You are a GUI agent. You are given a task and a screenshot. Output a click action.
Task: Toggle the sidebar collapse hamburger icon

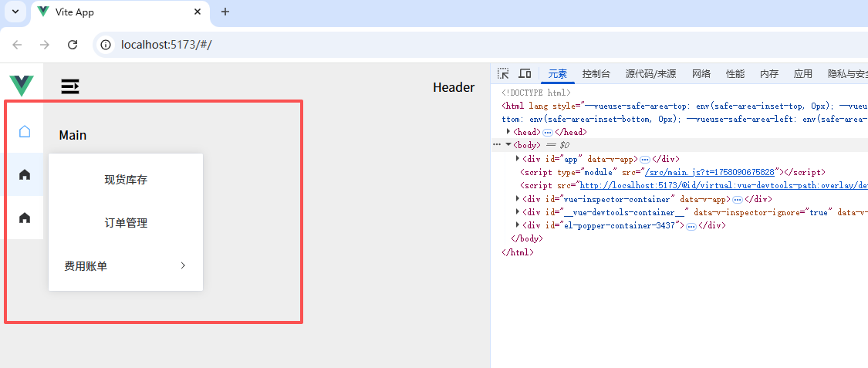pyautogui.click(x=70, y=86)
